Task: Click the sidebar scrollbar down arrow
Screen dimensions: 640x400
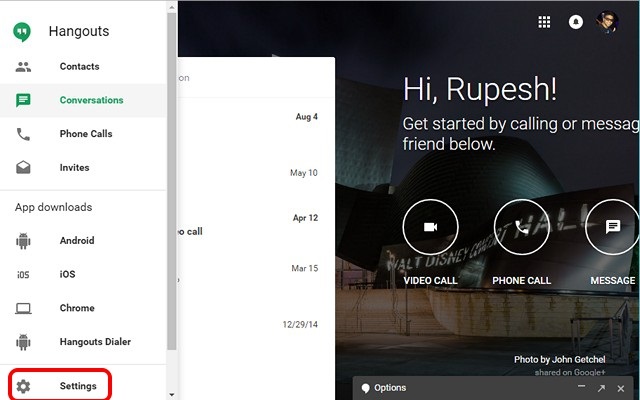Action: [x=172, y=395]
